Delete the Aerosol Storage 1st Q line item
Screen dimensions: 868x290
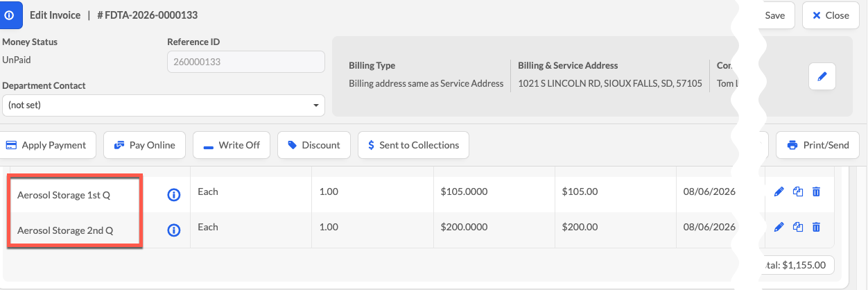coord(816,191)
